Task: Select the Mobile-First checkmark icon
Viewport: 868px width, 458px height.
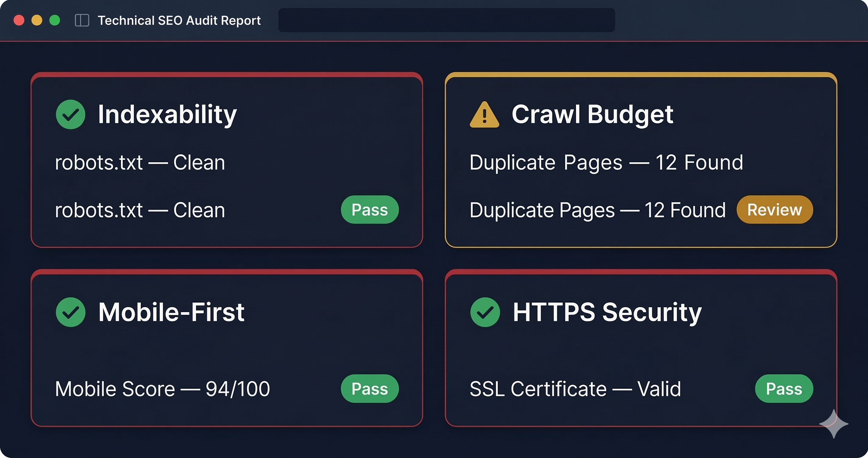Action: 70,312
